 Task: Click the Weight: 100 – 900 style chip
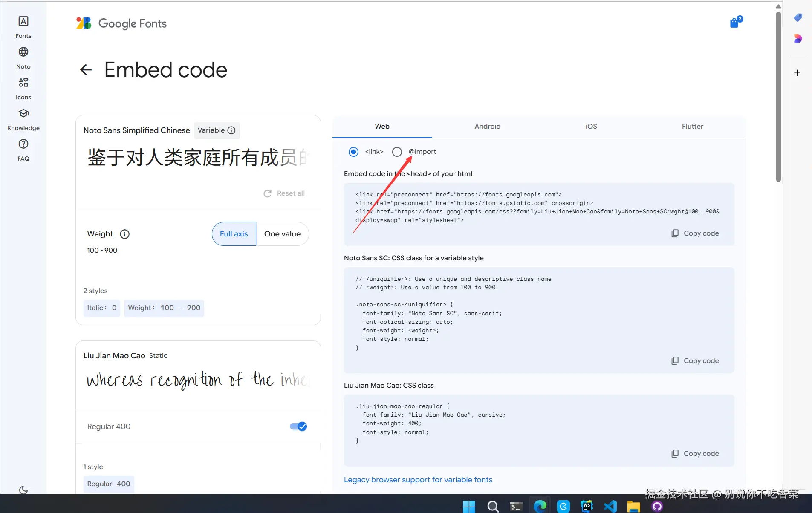pyautogui.click(x=164, y=308)
